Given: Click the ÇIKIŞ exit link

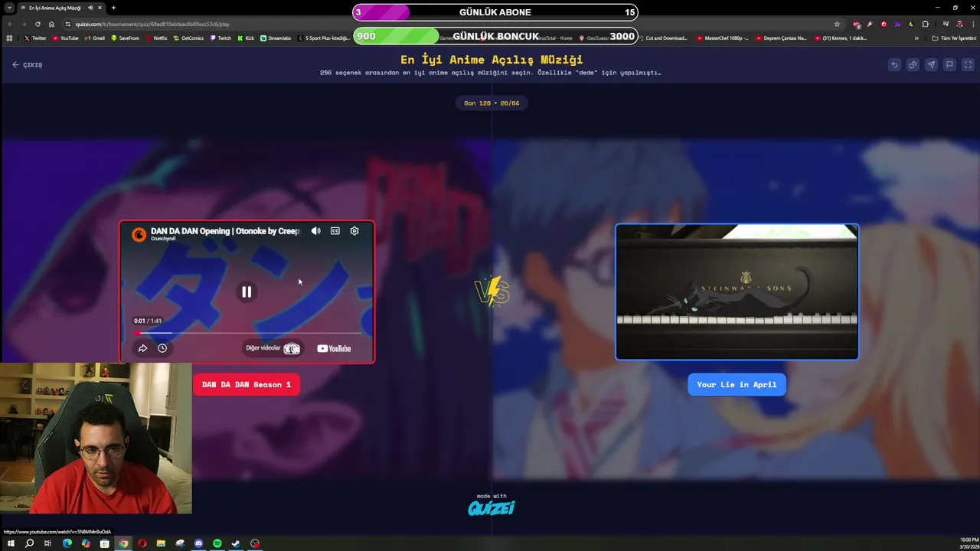Looking at the screenshot, I should pos(28,65).
